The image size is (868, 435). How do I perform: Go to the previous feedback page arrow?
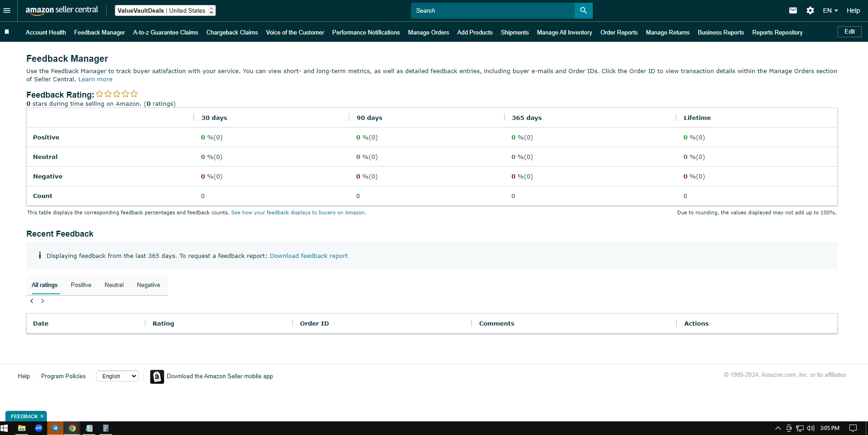[32, 301]
